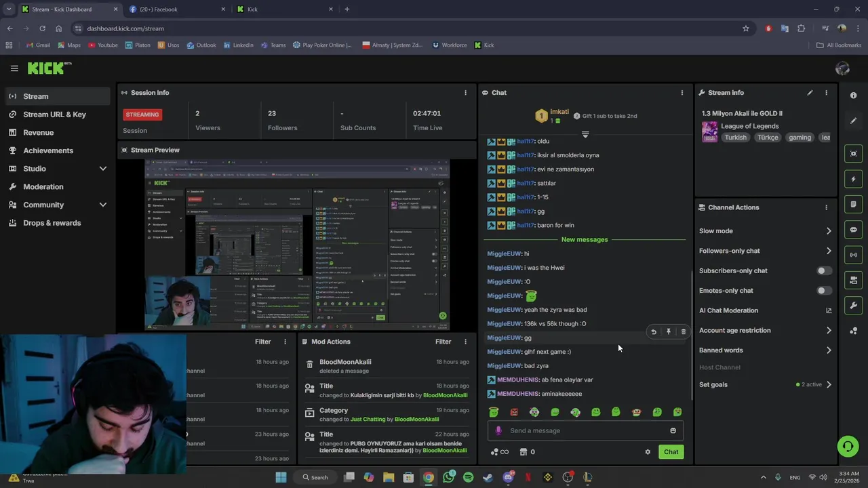Pin the MiggleEUW gg message
The width and height of the screenshot is (868, 488).
[669, 332]
